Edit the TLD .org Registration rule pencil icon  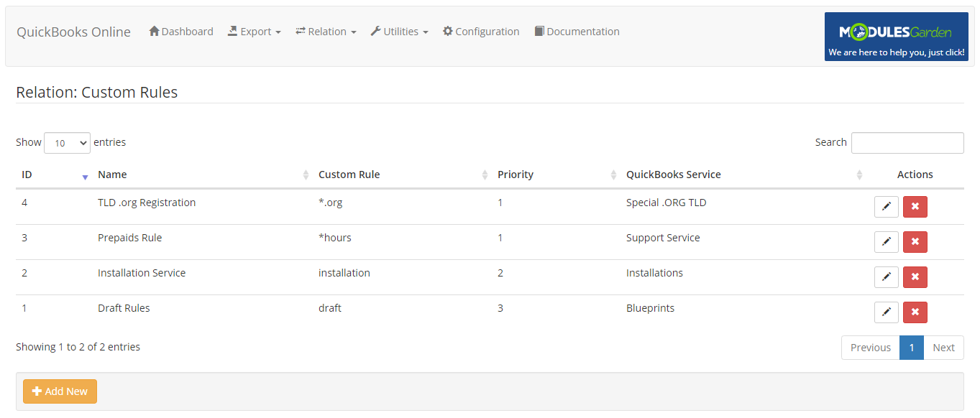(x=887, y=206)
